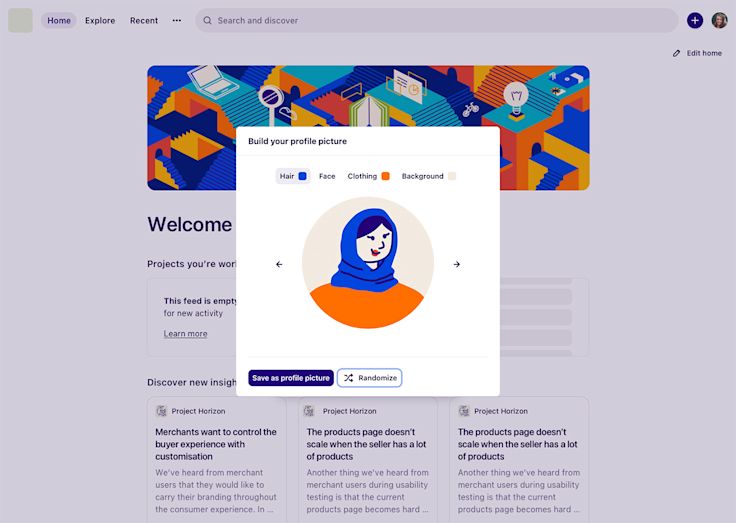Open the Recent menu item
Image resolution: width=736 pixels, height=523 pixels.
click(x=144, y=21)
